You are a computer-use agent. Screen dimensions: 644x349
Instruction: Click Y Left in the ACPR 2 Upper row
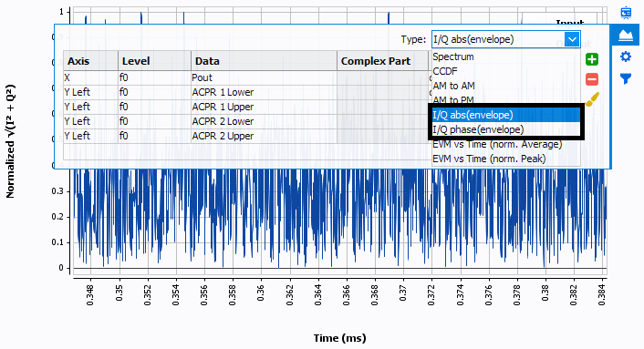pos(91,136)
